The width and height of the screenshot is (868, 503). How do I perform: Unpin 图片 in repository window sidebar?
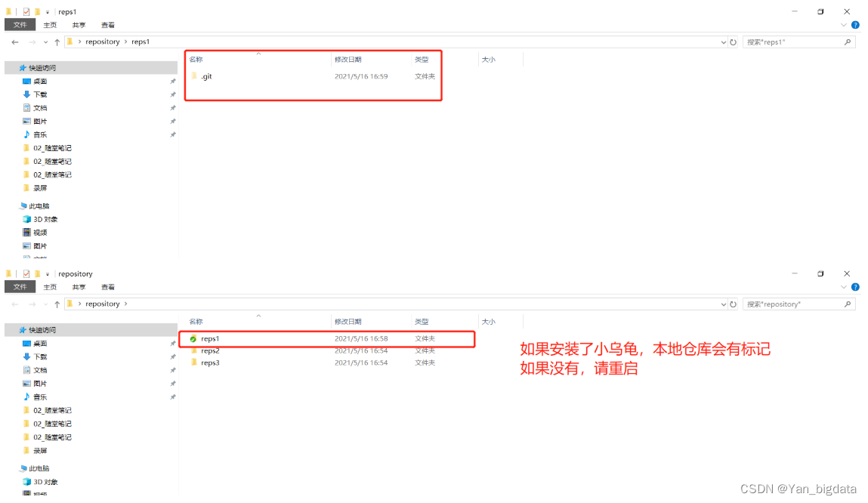pyautogui.click(x=173, y=384)
